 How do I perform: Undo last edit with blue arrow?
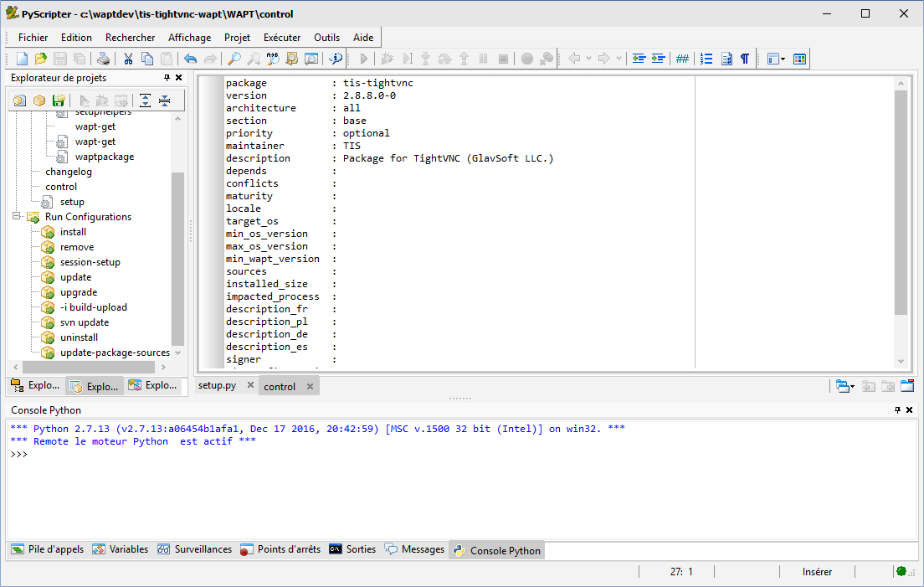point(190,59)
